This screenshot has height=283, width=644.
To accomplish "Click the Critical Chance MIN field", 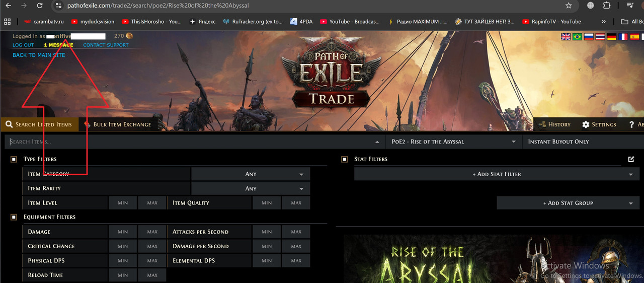I will (123, 246).
